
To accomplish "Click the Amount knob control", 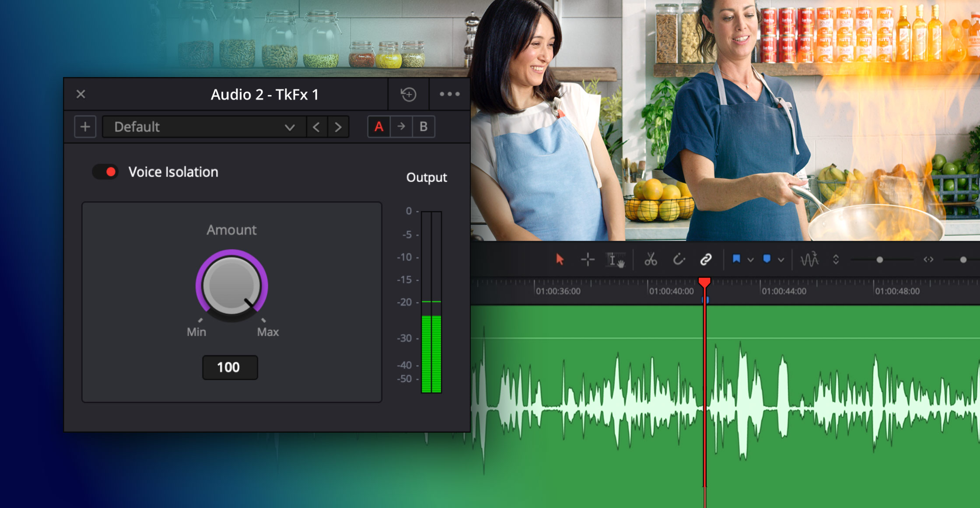I will [x=231, y=286].
